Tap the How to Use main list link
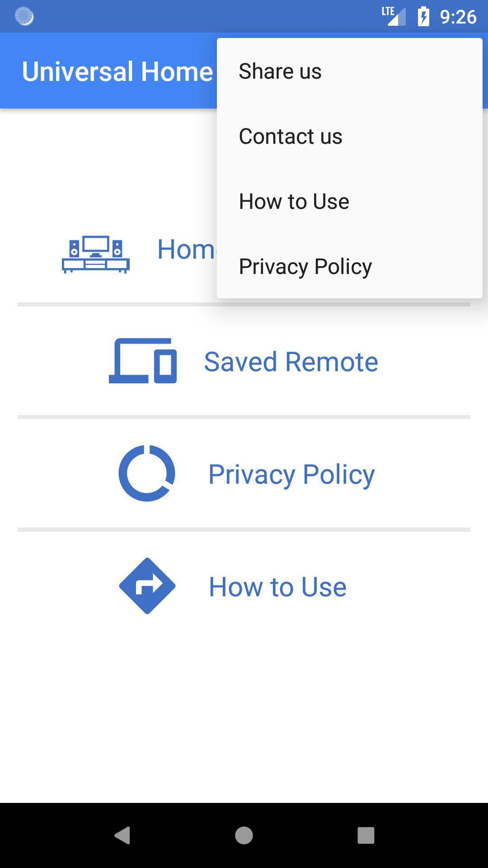Viewport: 488px width, 868px height. point(277,587)
